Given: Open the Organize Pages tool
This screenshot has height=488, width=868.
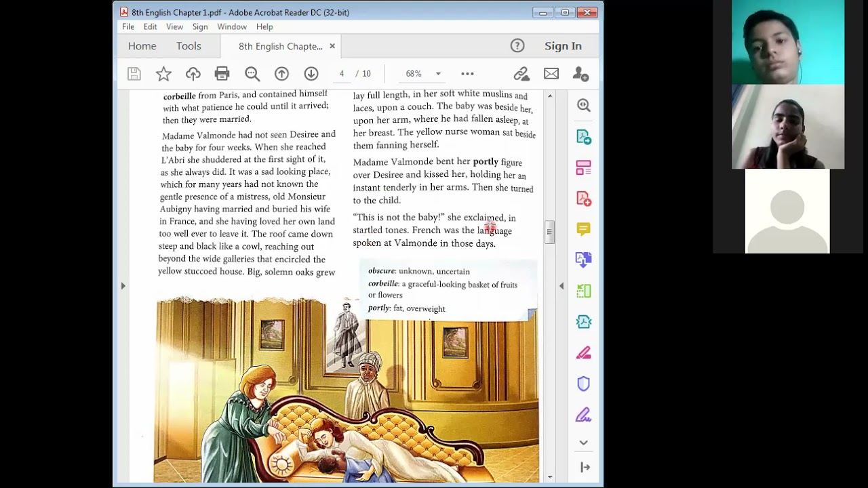Looking at the screenshot, I should tap(584, 167).
